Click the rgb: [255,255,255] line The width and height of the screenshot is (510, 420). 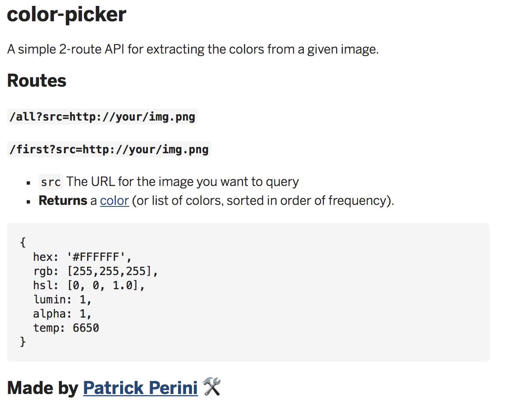[96, 271]
